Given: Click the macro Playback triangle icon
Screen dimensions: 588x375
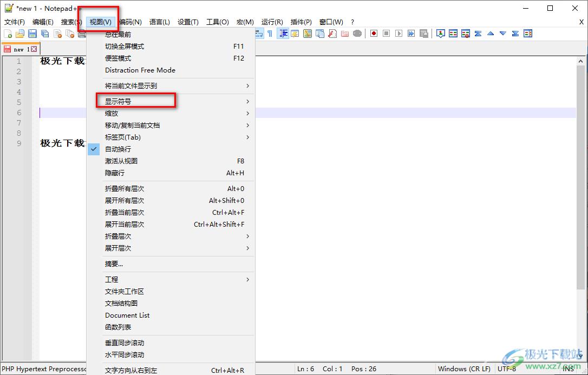Looking at the screenshot, I should pyautogui.click(x=398, y=34).
